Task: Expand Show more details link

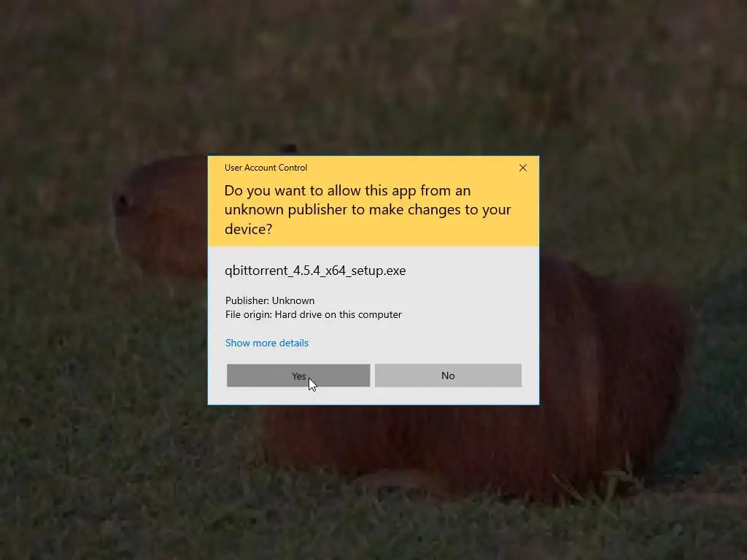Action: coord(267,343)
